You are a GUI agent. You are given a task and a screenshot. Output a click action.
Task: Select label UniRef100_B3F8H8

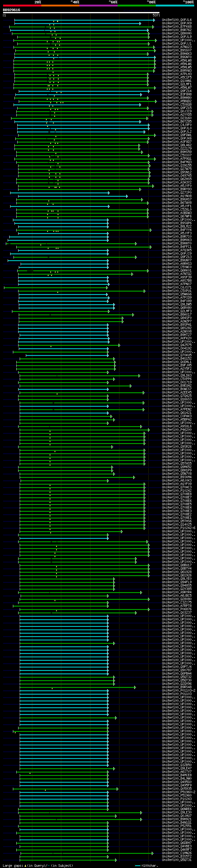[x=177, y=94]
